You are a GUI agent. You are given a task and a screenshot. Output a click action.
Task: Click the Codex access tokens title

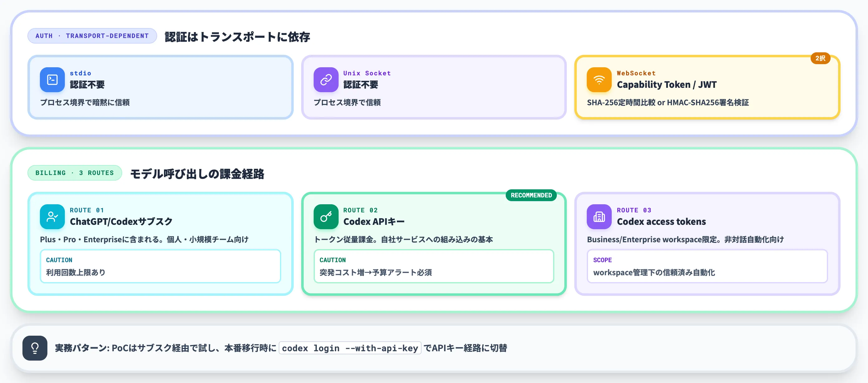coord(661,221)
